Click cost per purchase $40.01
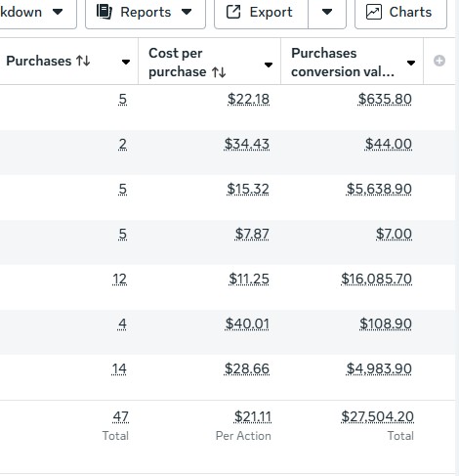Image resolution: width=459 pixels, height=476 pixels. 247,324
